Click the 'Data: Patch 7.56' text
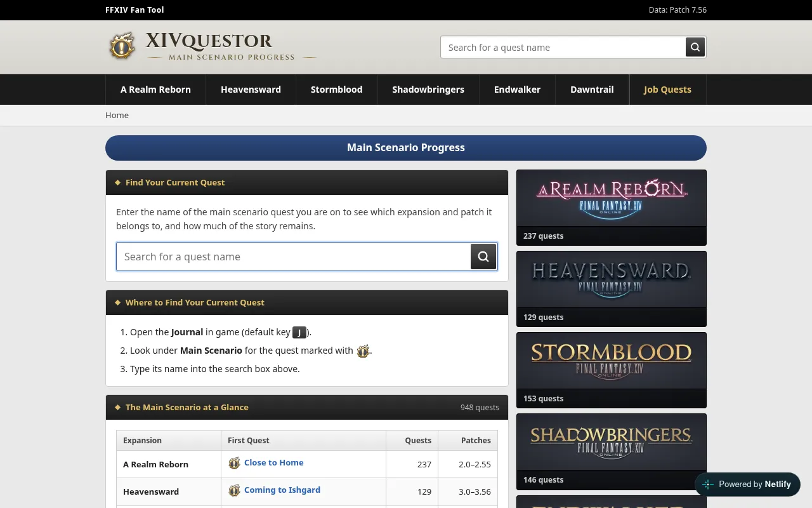Viewport: 812px width, 508px height. [678, 10]
